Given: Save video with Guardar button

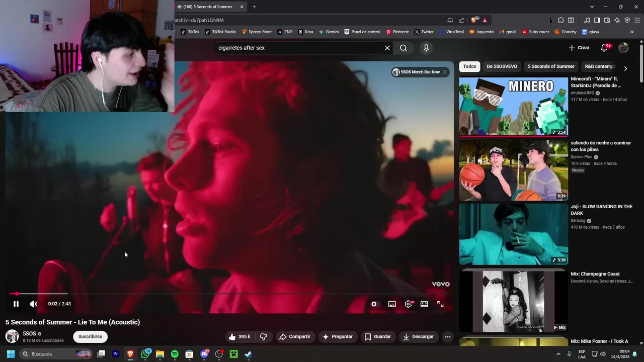Looking at the screenshot, I should point(378,337).
